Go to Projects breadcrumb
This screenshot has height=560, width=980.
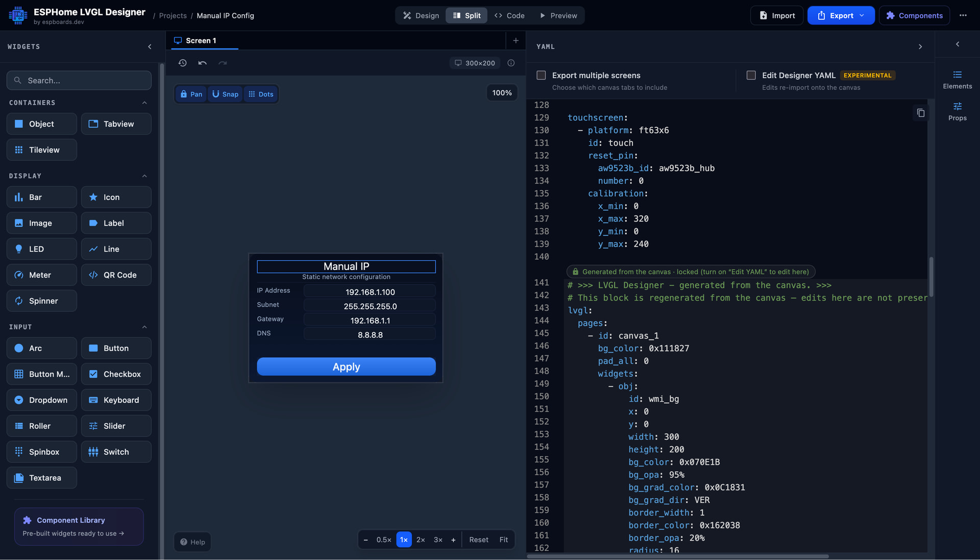point(173,15)
